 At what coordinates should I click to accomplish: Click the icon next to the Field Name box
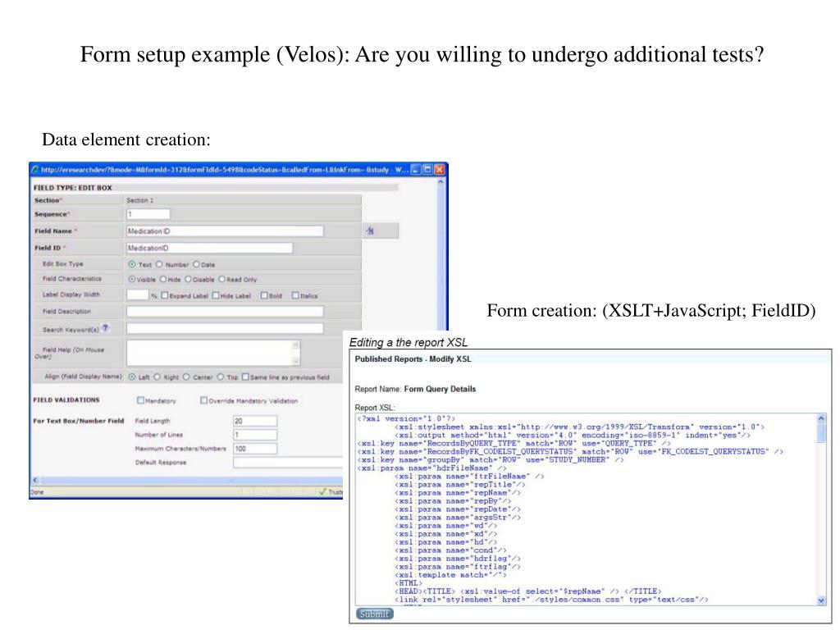tap(370, 231)
